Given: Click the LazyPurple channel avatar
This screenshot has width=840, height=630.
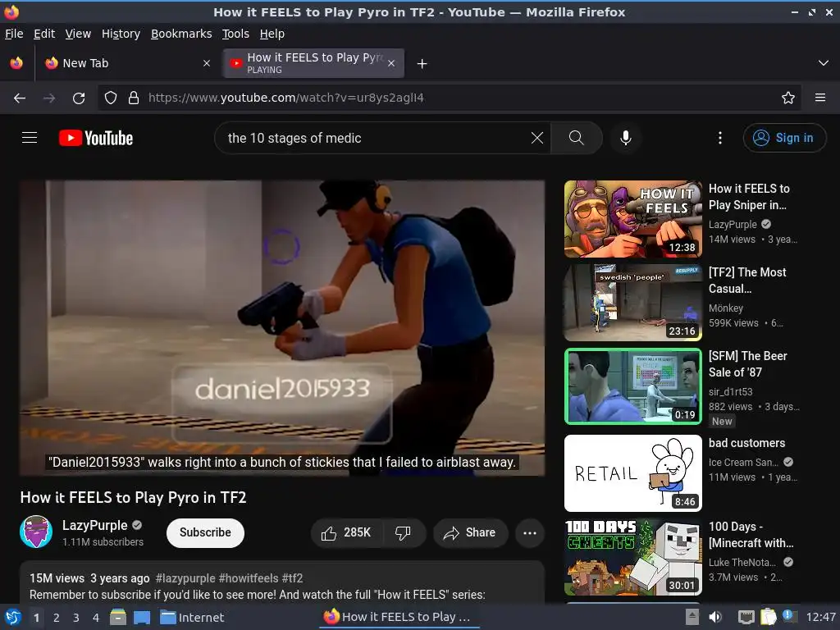Looking at the screenshot, I should pyautogui.click(x=36, y=532).
